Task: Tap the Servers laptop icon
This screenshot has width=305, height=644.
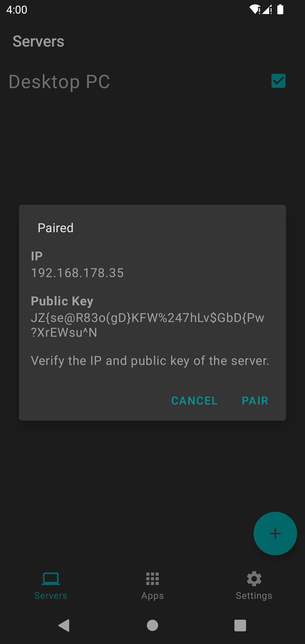Action: click(51, 579)
